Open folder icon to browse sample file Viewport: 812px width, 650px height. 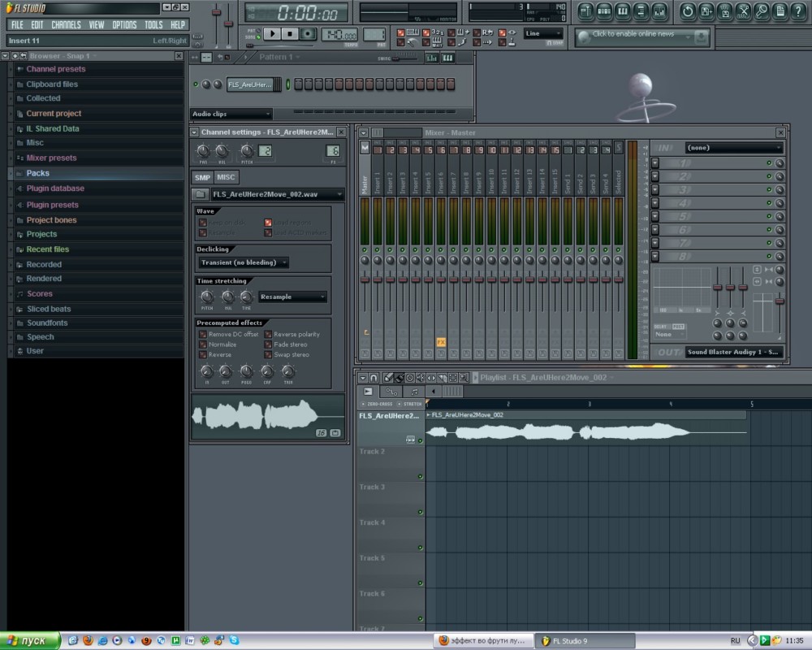[201, 194]
